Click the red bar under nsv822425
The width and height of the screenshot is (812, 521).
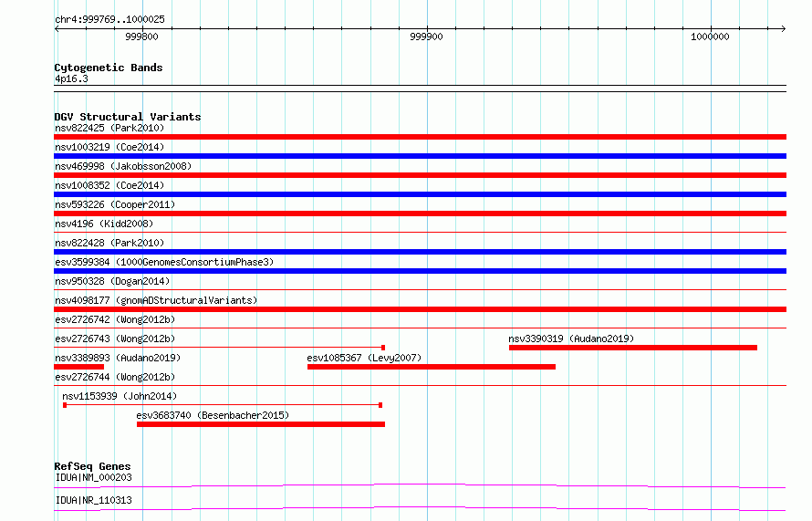pos(420,137)
